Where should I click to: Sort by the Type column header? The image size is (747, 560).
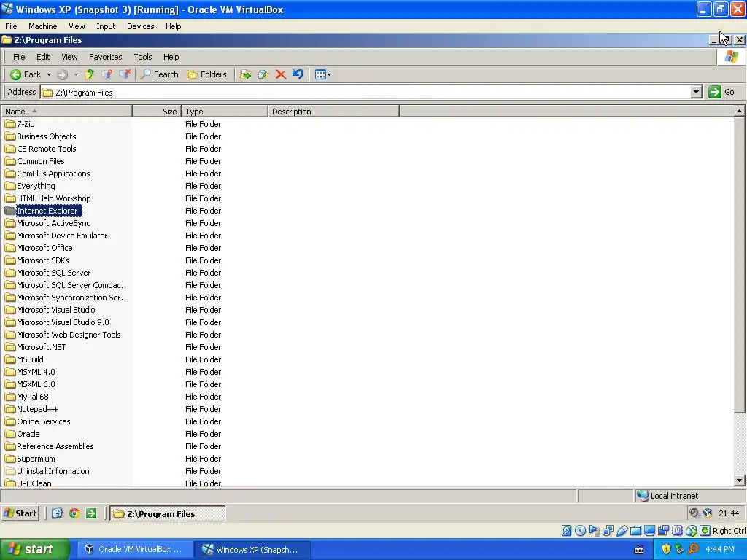pyautogui.click(x=225, y=112)
